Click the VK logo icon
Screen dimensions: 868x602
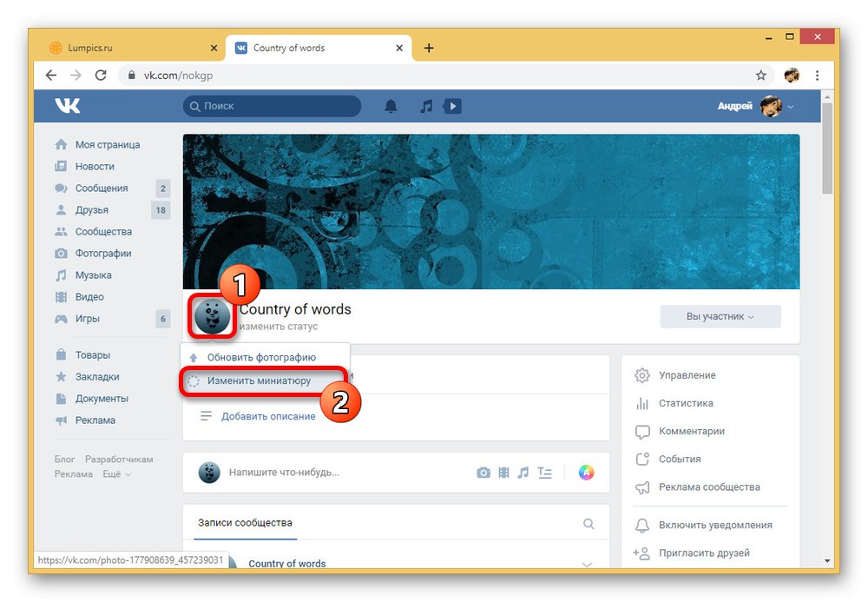pyautogui.click(x=68, y=106)
